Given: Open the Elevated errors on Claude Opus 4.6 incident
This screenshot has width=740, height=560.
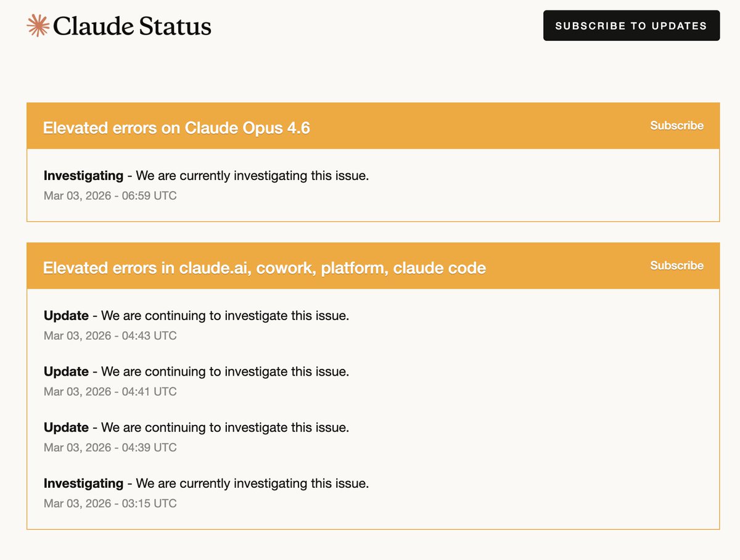Looking at the screenshot, I should [176, 128].
